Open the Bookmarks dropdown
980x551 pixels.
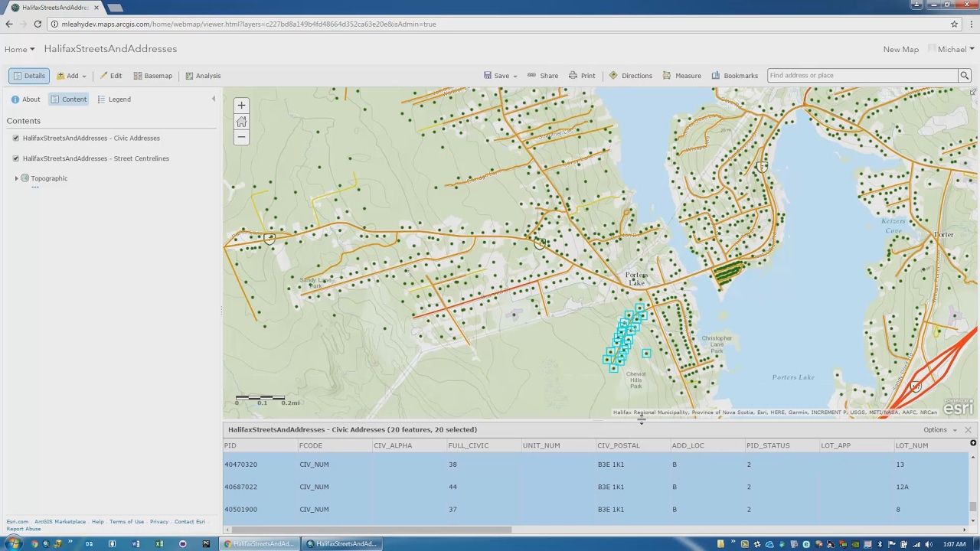tap(734, 76)
